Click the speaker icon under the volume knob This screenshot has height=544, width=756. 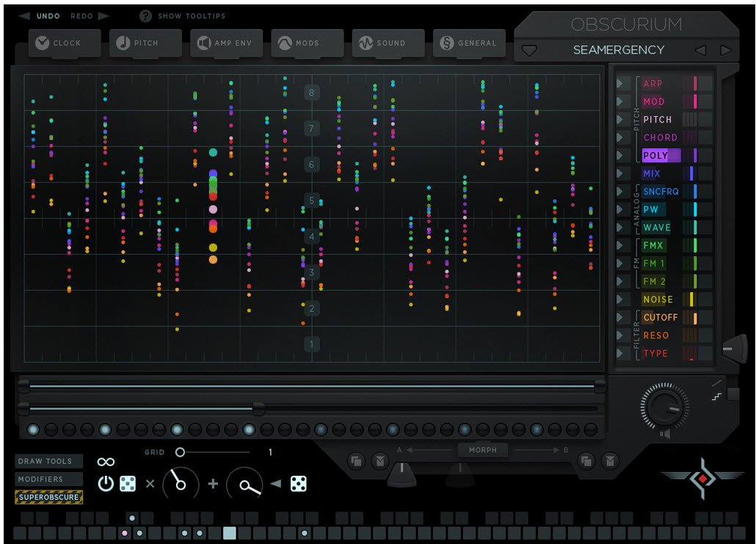click(x=665, y=434)
